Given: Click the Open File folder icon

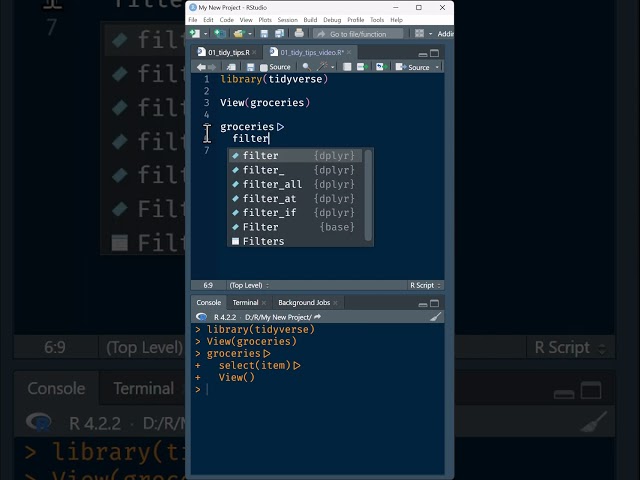Looking at the screenshot, I should (238, 34).
